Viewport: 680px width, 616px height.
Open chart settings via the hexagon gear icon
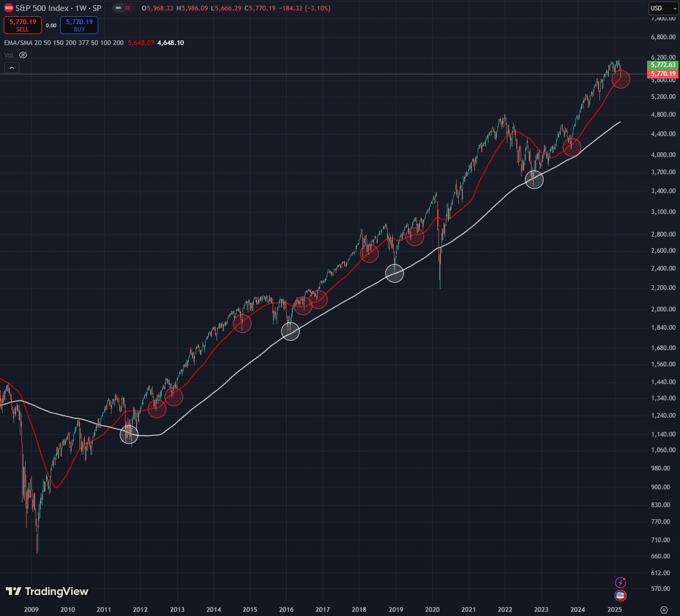point(664,608)
